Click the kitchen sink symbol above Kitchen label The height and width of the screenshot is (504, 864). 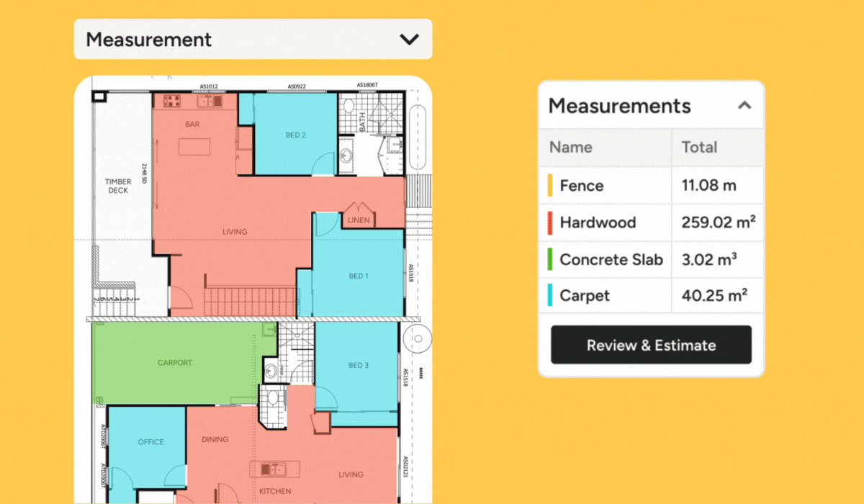point(275,469)
